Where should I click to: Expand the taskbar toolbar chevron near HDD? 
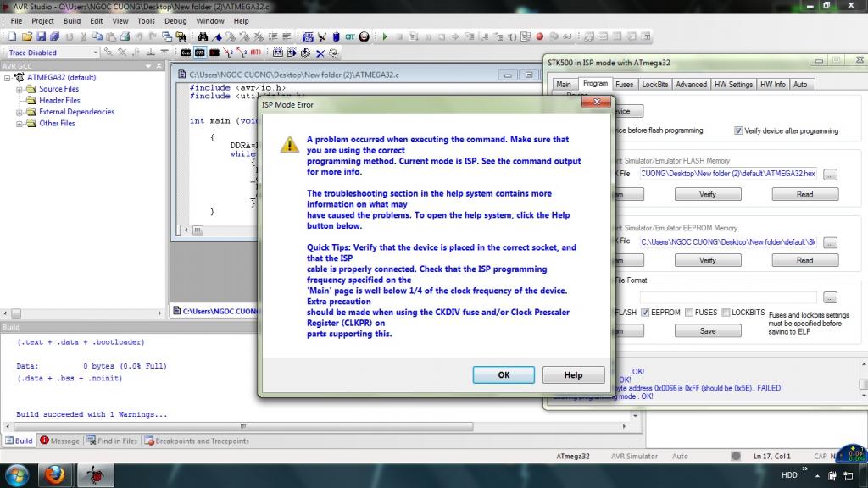tap(804, 469)
